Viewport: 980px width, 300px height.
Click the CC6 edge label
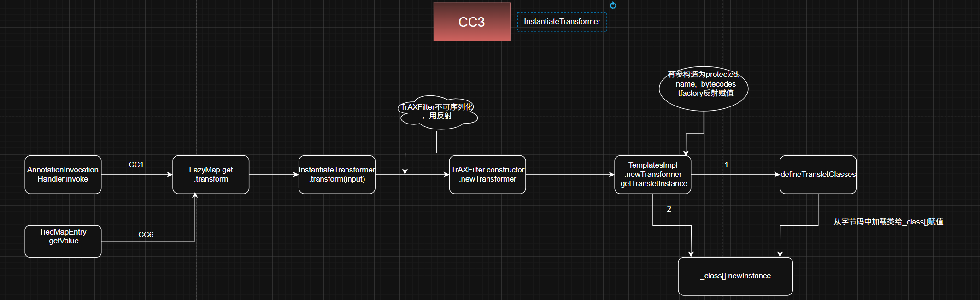coord(146,235)
